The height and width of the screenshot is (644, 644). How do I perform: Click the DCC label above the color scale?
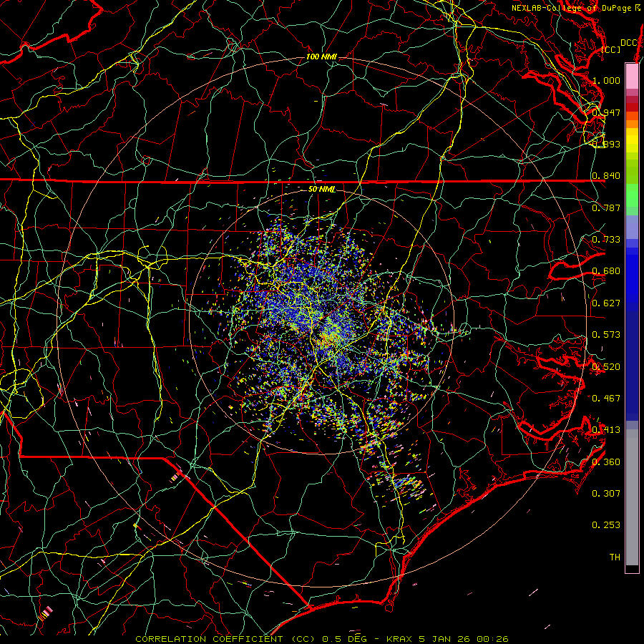[628, 43]
